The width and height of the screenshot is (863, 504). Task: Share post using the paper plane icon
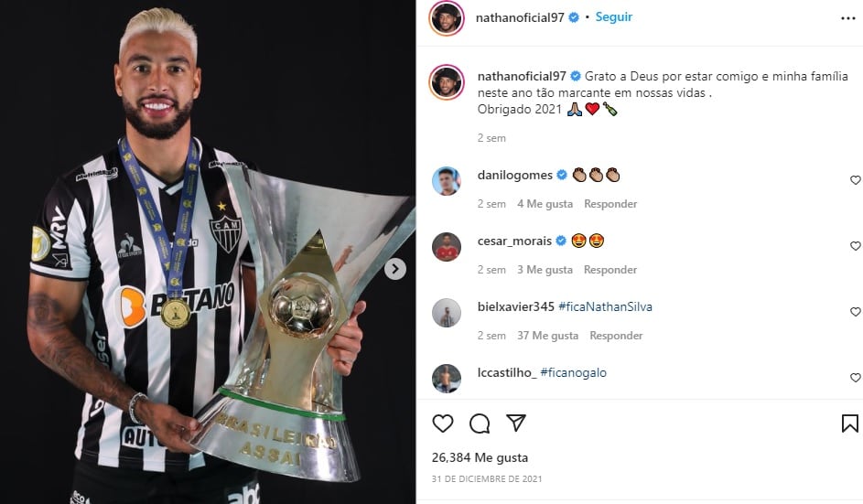coord(516,423)
